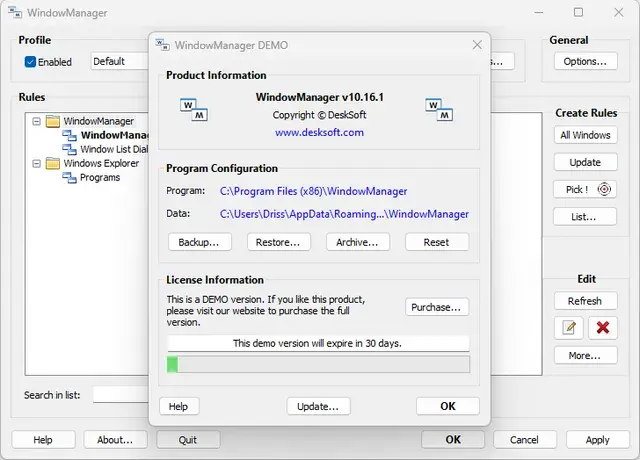Click the red X delete rule icon
The image size is (640, 460).
602,327
